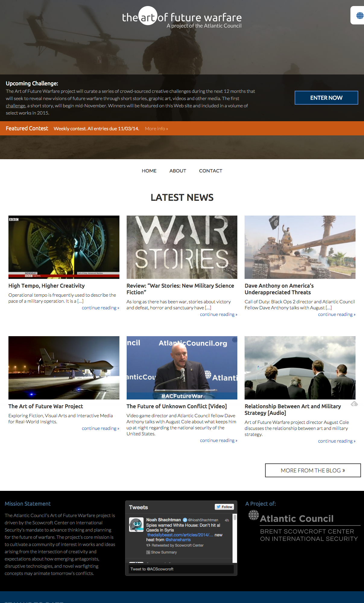The width and height of the screenshot is (364, 603).
Task: Open the tank with flag thumbnail
Action: (x=300, y=247)
